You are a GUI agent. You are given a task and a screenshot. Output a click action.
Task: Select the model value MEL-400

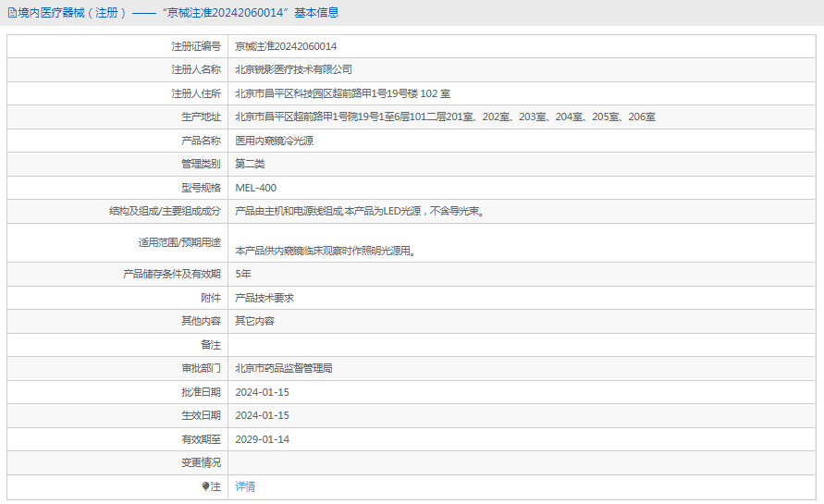click(256, 188)
